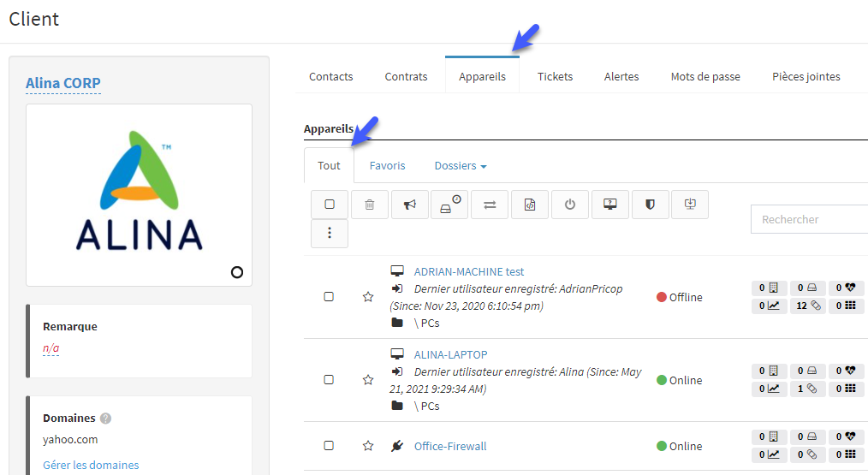Click the disk badge for Office-Firewall
The height and width of the screenshot is (475, 868).
(x=808, y=436)
